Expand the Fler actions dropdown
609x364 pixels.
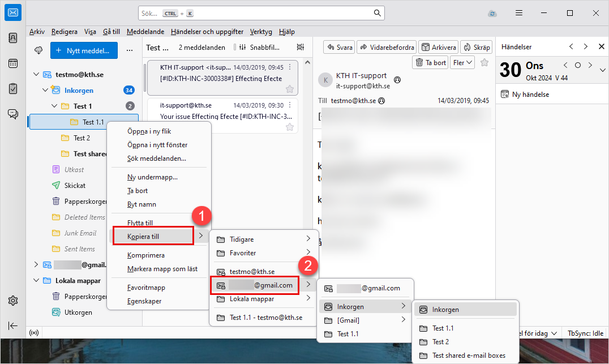tap(462, 62)
